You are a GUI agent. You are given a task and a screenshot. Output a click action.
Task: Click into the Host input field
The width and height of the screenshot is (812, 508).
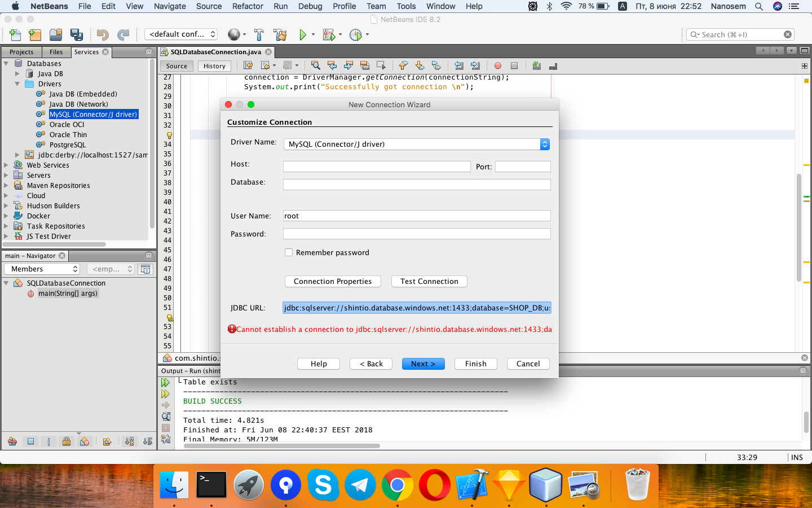[x=377, y=167]
